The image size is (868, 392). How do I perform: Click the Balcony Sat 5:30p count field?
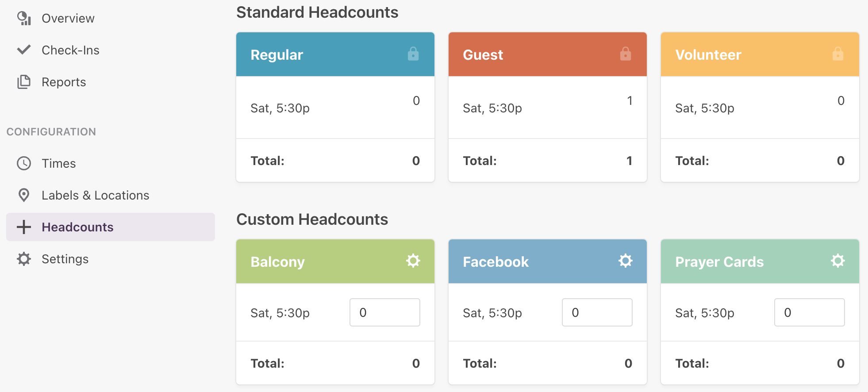point(385,312)
